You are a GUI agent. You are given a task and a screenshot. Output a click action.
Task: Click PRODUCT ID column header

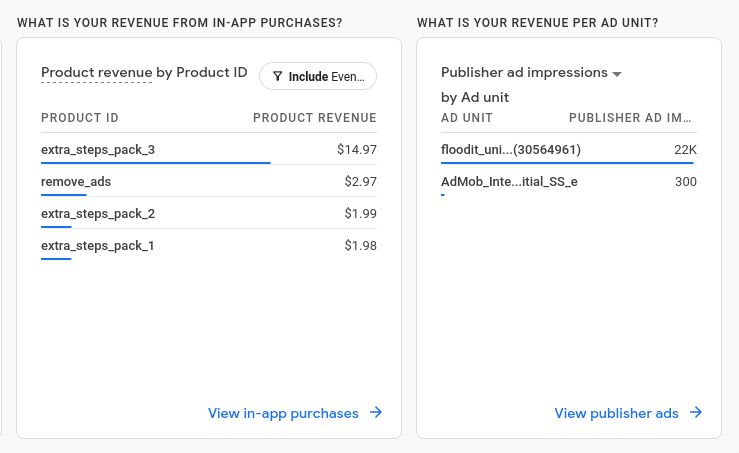pyautogui.click(x=80, y=118)
